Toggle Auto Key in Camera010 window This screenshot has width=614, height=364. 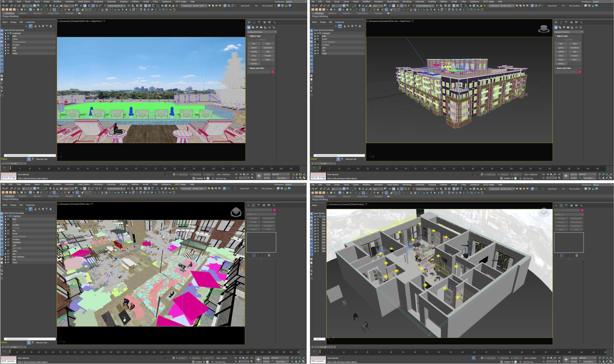(x=267, y=174)
